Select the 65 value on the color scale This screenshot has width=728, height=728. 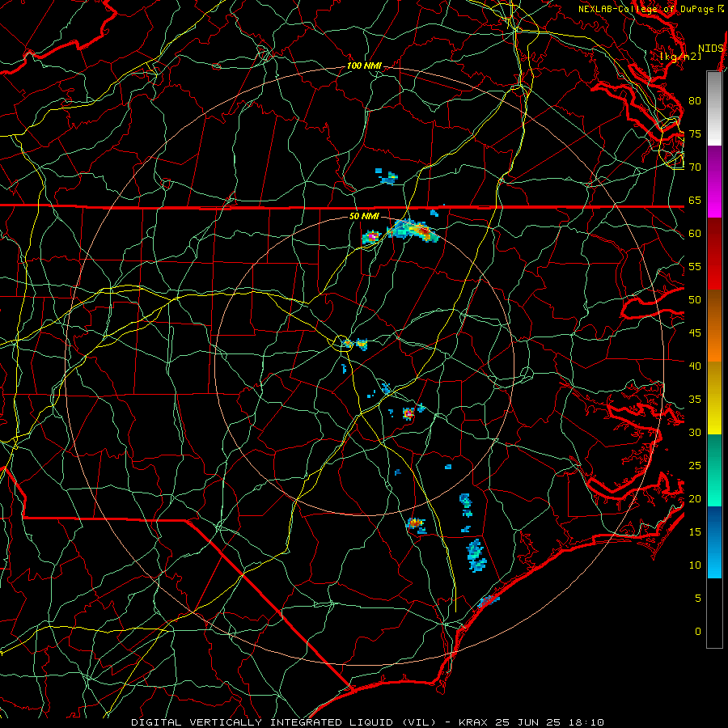695,200
